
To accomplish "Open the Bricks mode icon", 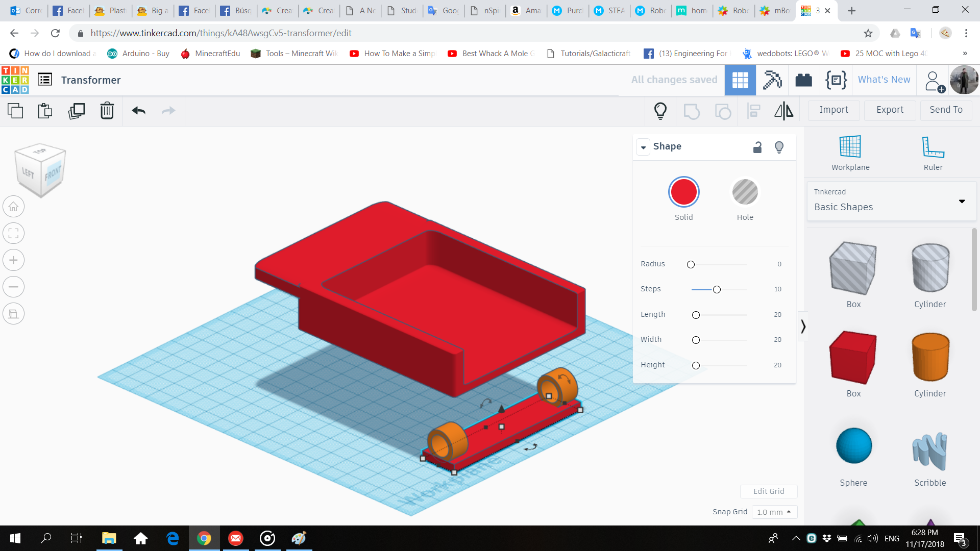I will tap(803, 80).
